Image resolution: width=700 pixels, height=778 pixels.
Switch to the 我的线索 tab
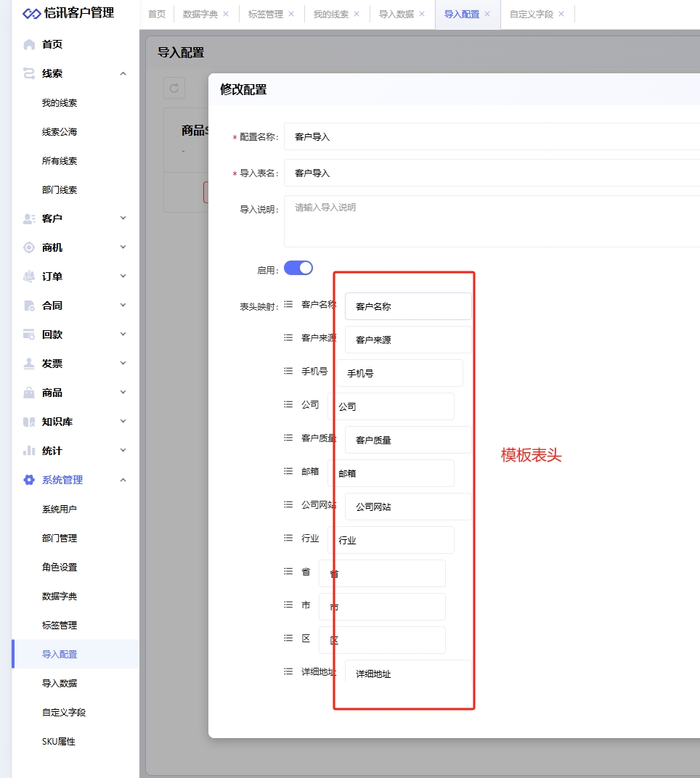pos(330,14)
